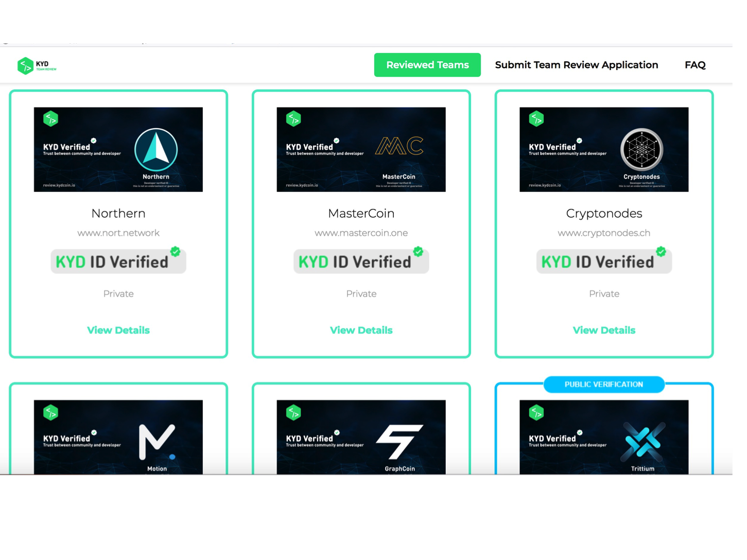Click the green checkmark on MasterCoin's ID badge
The width and height of the screenshot is (747, 560).
coord(418,251)
